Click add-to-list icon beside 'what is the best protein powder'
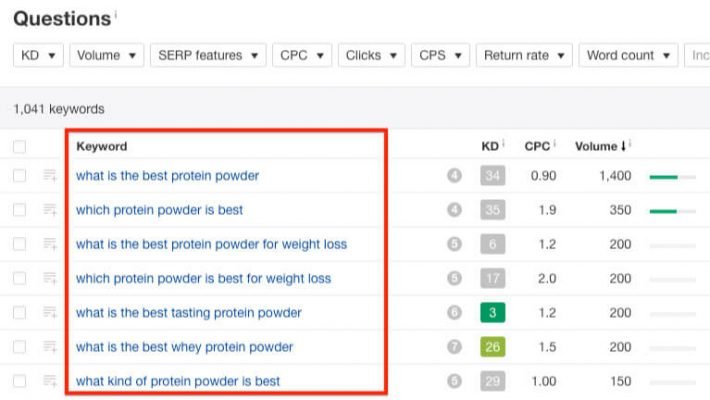 (50, 176)
